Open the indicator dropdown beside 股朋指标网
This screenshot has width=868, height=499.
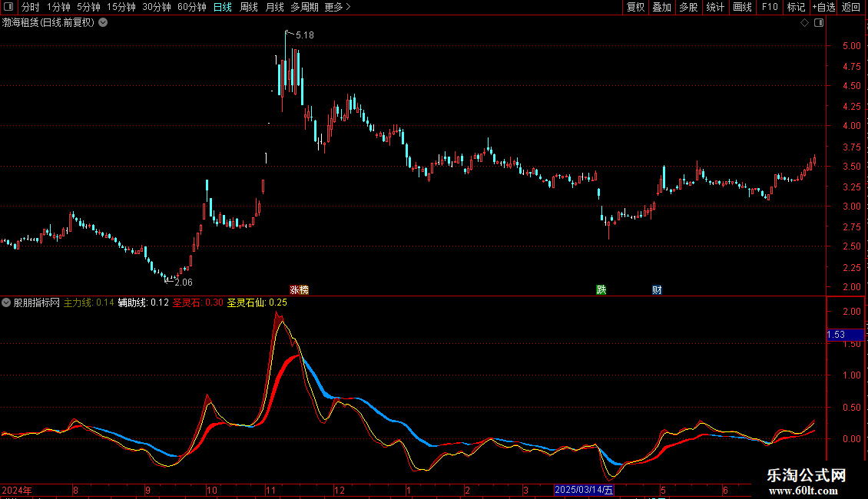(6, 302)
